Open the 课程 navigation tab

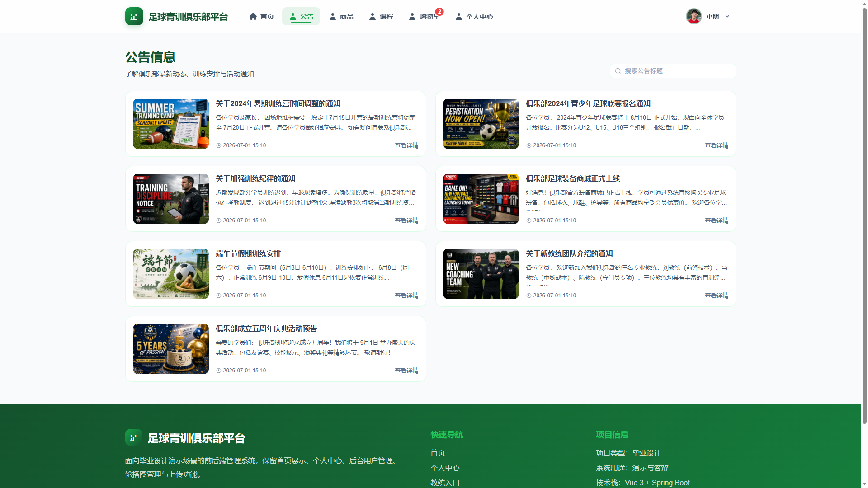click(381, 16)
